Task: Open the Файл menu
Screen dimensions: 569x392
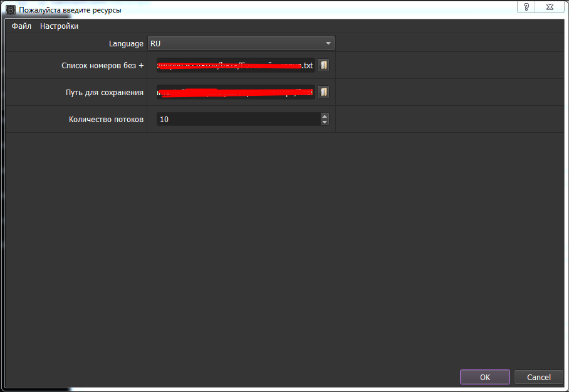Action: point(21,26)
